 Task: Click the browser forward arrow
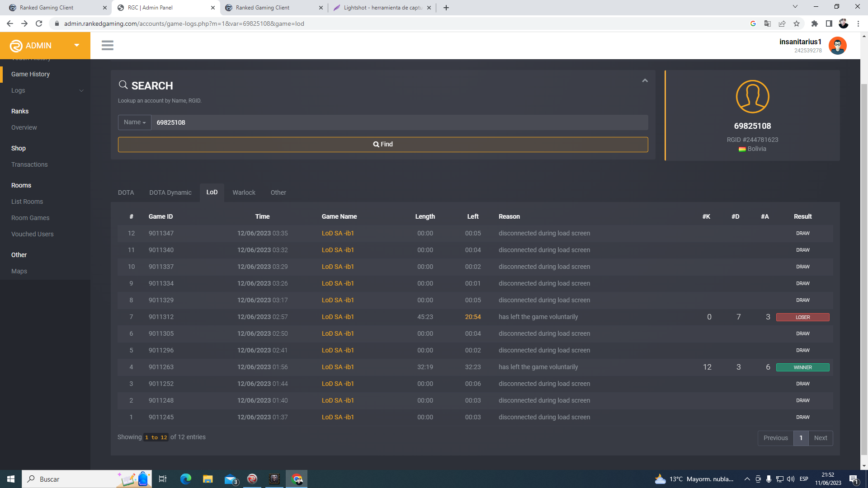click(24, 23)
